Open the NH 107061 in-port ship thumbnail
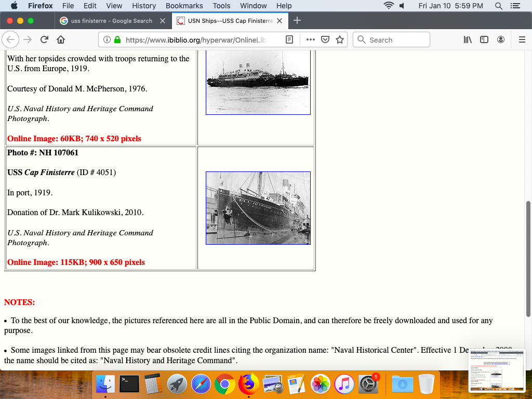This screenshot has height=399, width=532. [258, 208]
